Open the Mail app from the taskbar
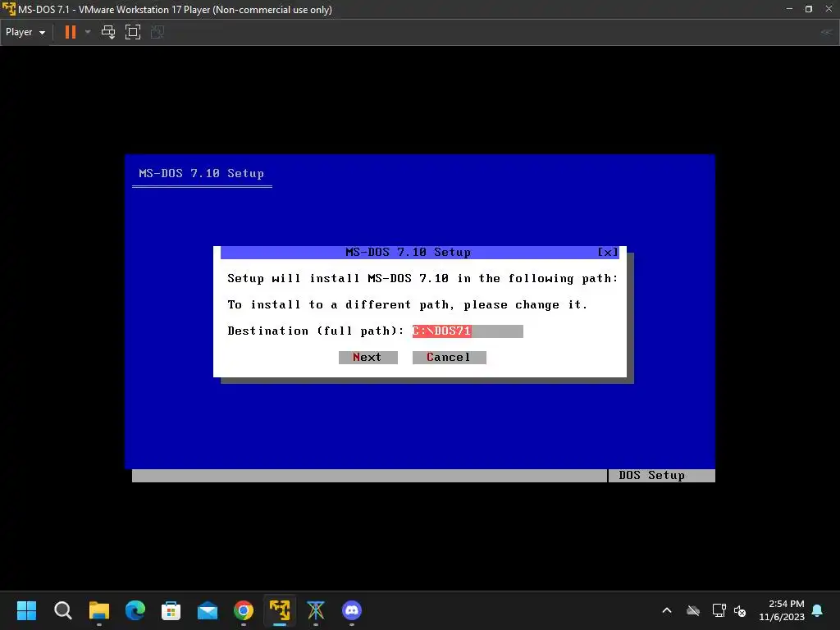This screenshot has height=630, width=840. [208, 610]
